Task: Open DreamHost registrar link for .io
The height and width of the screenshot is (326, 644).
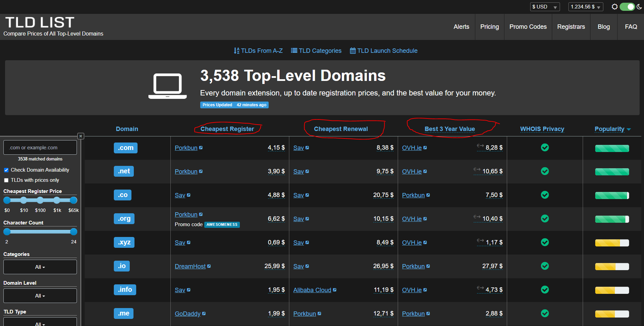Action: point(190,266)
